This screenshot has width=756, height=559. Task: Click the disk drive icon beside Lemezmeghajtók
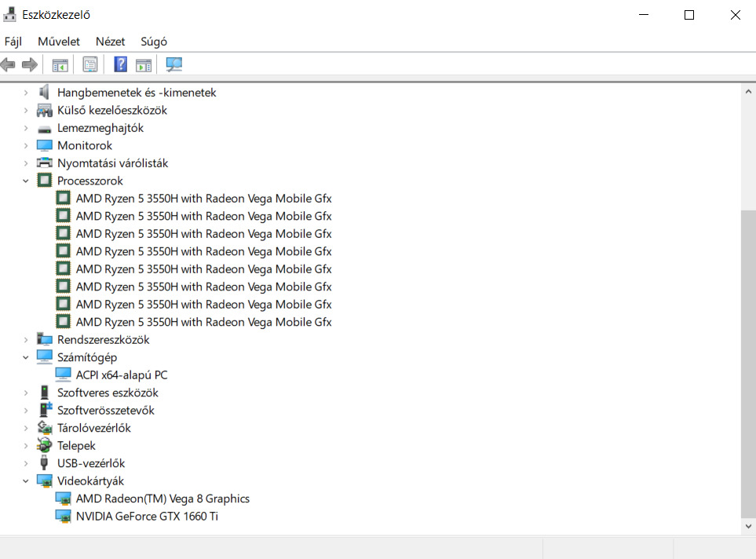45,129
